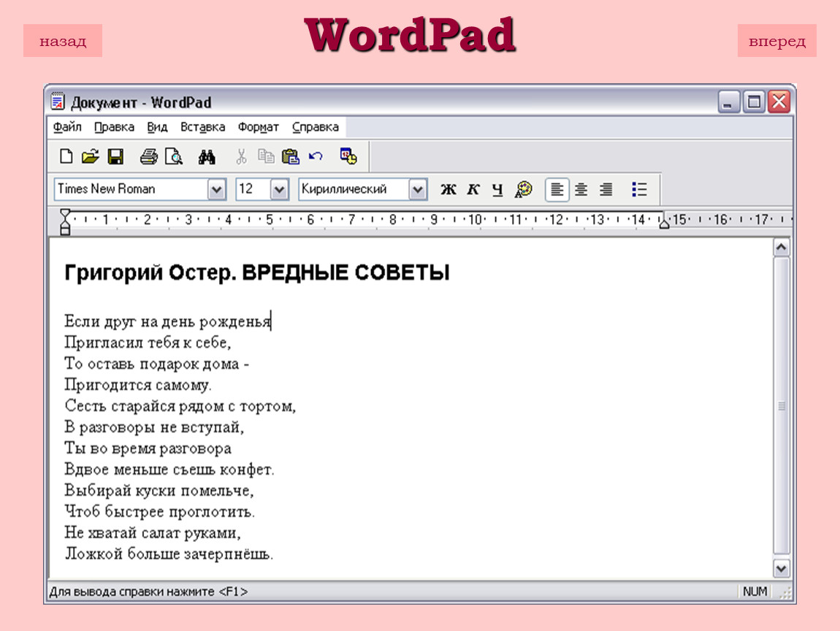The width and height of the screenshot is (840, 631).
Task: Go back with the назад button
Action: pyautogui.click(x=63, y=41)
